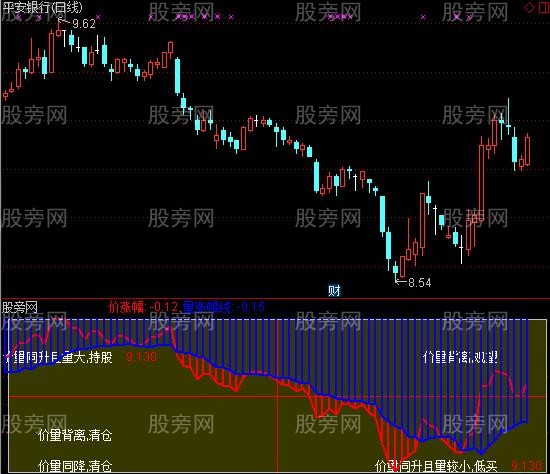The width and height of the screenshot is (550, 474).
Task: Click the 8.54 low price label
Action: [x=420, y=282]
